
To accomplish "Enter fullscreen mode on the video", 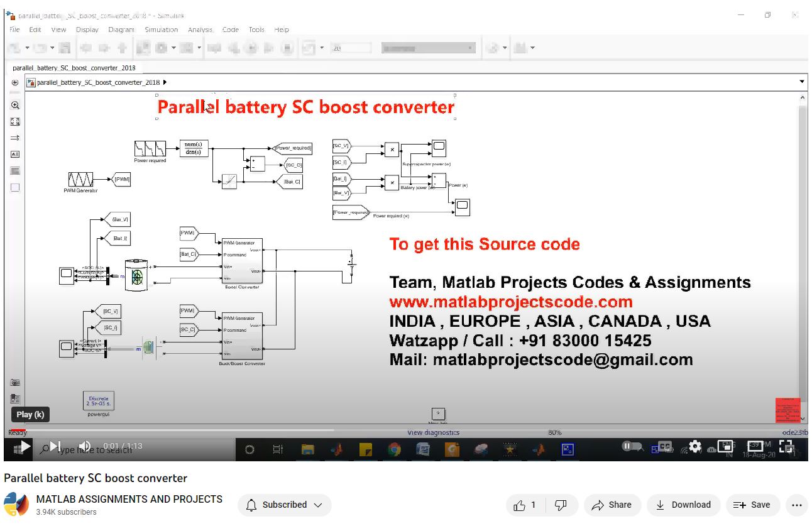I will (x=786, y=446).
